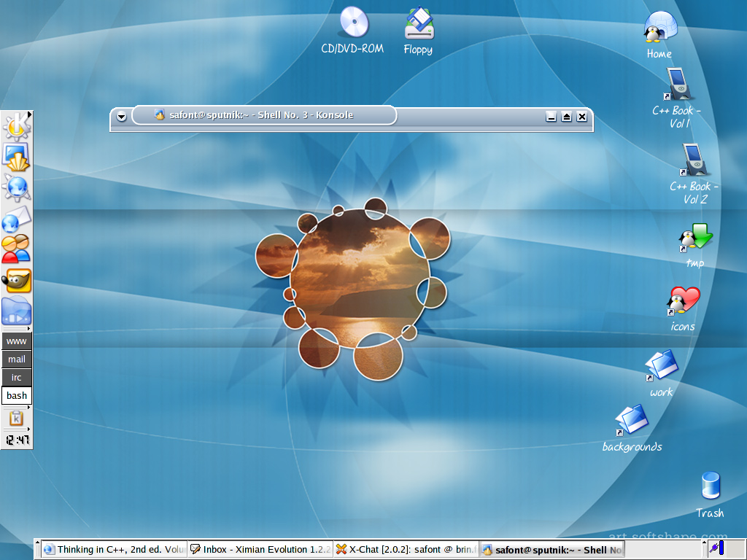Expand the side panel top corner arrow

pos(29,114)
